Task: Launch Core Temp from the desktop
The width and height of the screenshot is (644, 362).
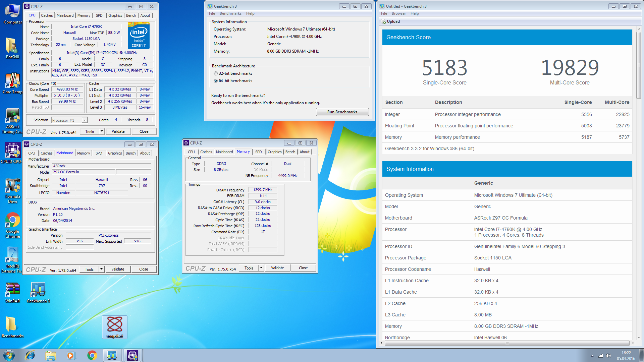Action: pyautogui.click(x=13, y=83)
